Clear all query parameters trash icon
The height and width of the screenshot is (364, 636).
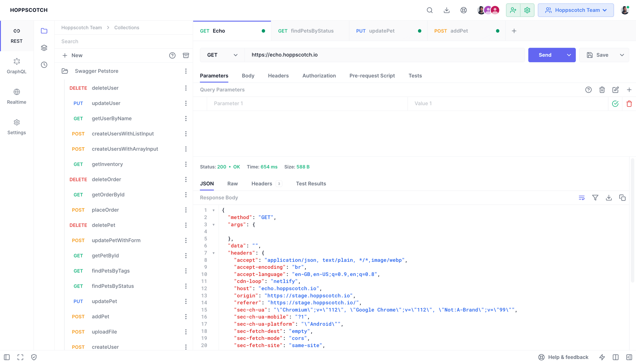click(x=602, y=90)
